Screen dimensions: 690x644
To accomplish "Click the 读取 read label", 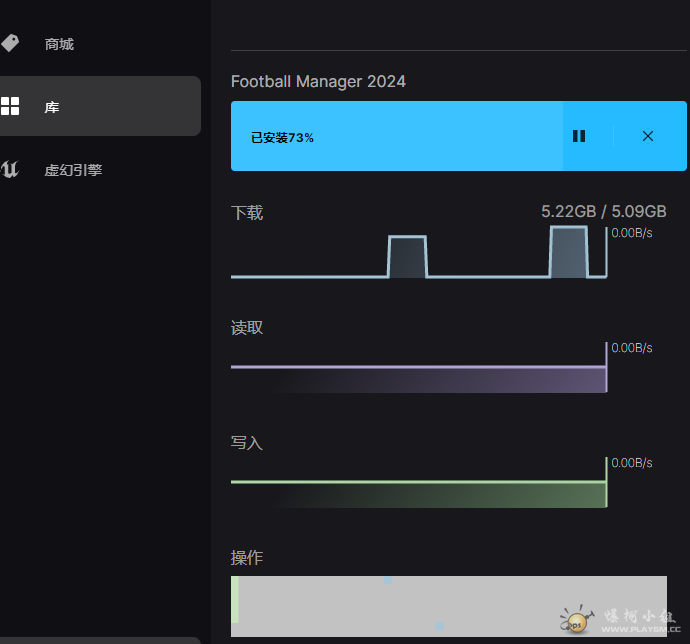I will coord(247,328).
